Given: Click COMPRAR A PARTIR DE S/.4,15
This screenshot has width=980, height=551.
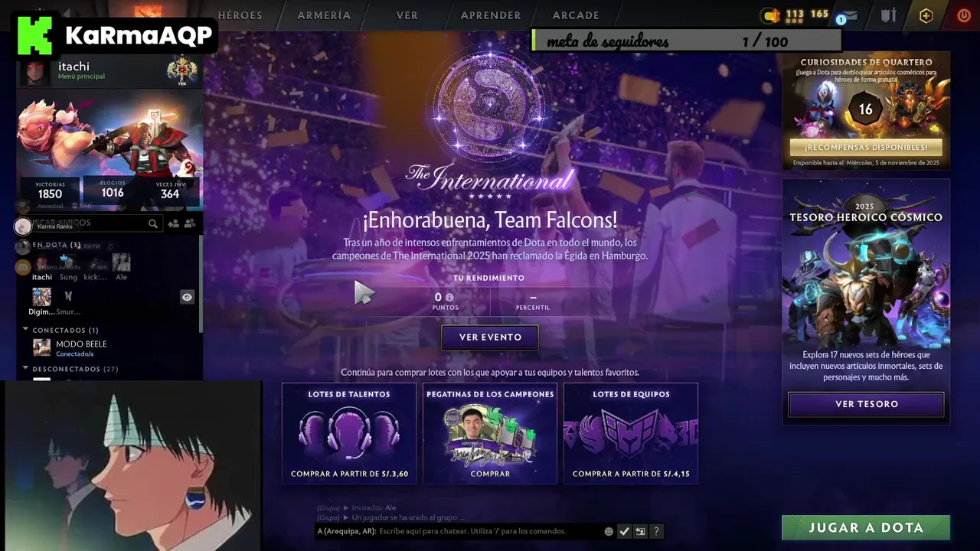Looking at the screenshot, I should 631,474.
